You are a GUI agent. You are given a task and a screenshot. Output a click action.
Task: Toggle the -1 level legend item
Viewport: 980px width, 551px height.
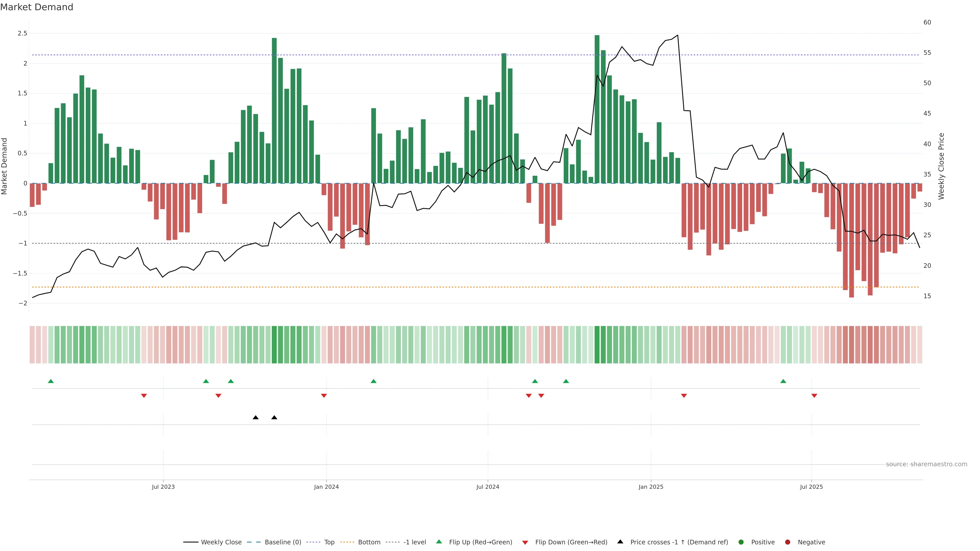[414, 542]
